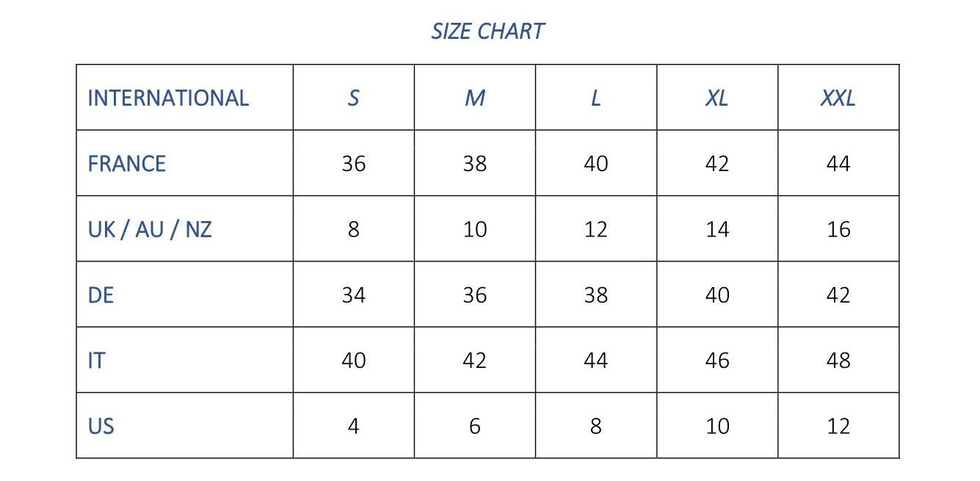Select the FRANCE row label
Screen dimensions: 980x481
(127, 163)
